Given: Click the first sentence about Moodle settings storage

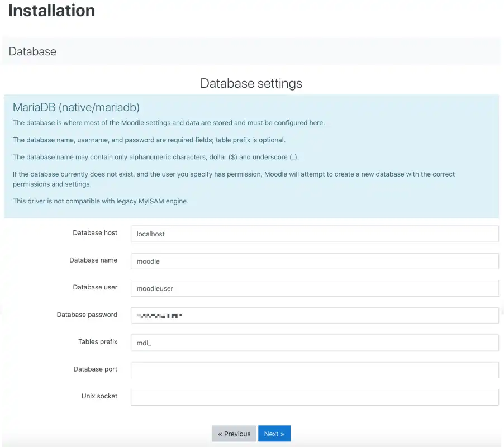Looking at the screenshot, I should point(169,123).
